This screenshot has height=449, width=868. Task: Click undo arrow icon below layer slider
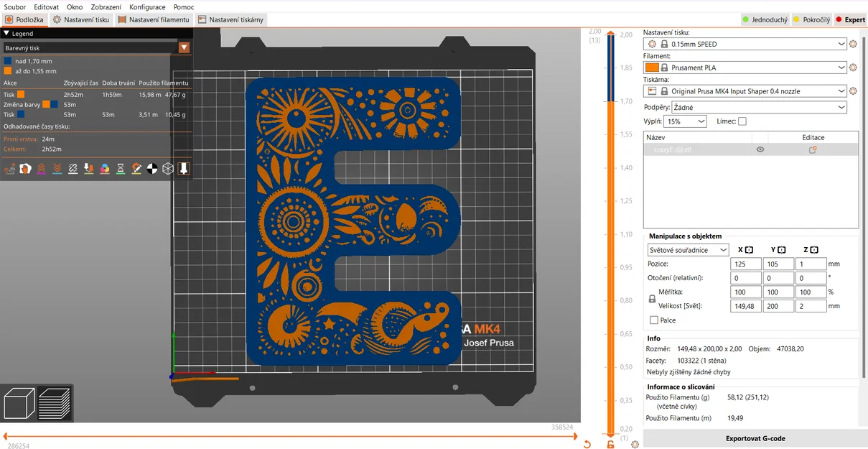click(x=587, y=444)
